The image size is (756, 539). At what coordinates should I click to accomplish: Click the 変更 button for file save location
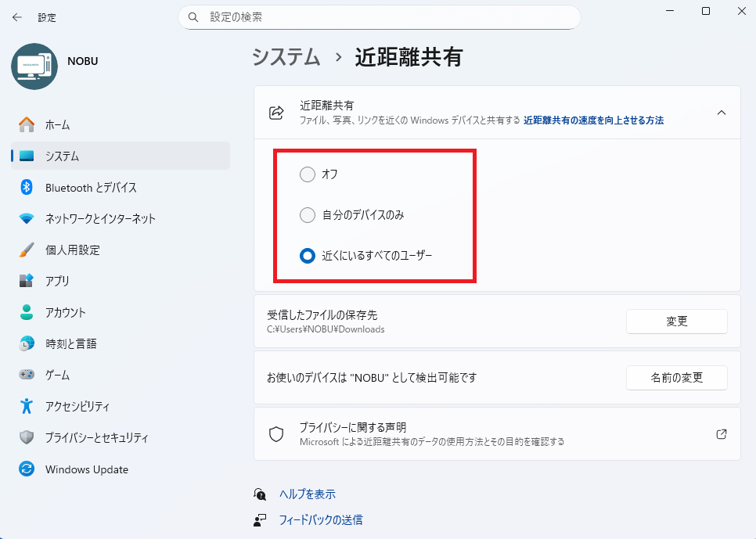click(676, 322)
